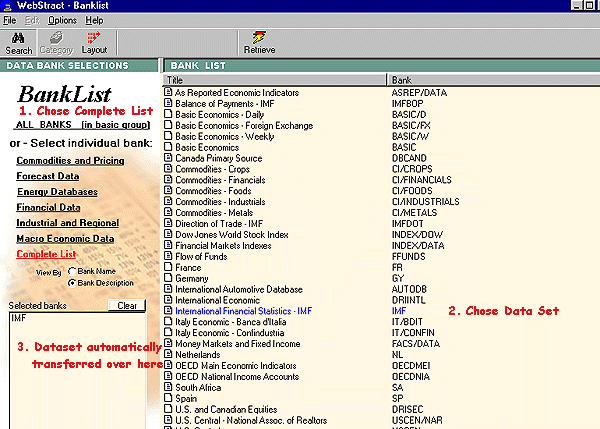Open the File menu

(9, 20)
